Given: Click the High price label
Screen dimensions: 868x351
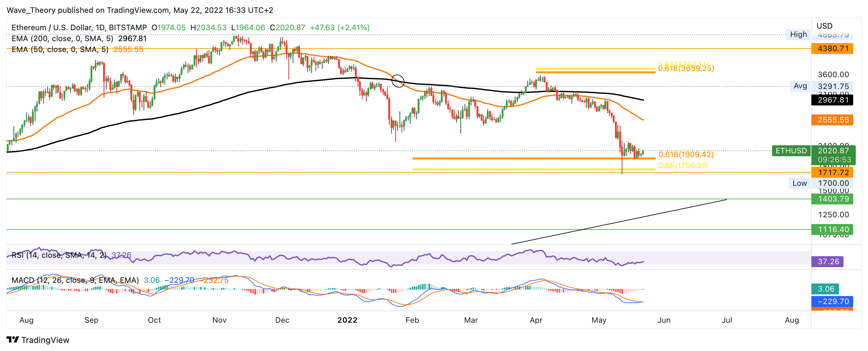Looking at the screenshot, I should click(x=798, y=34).
